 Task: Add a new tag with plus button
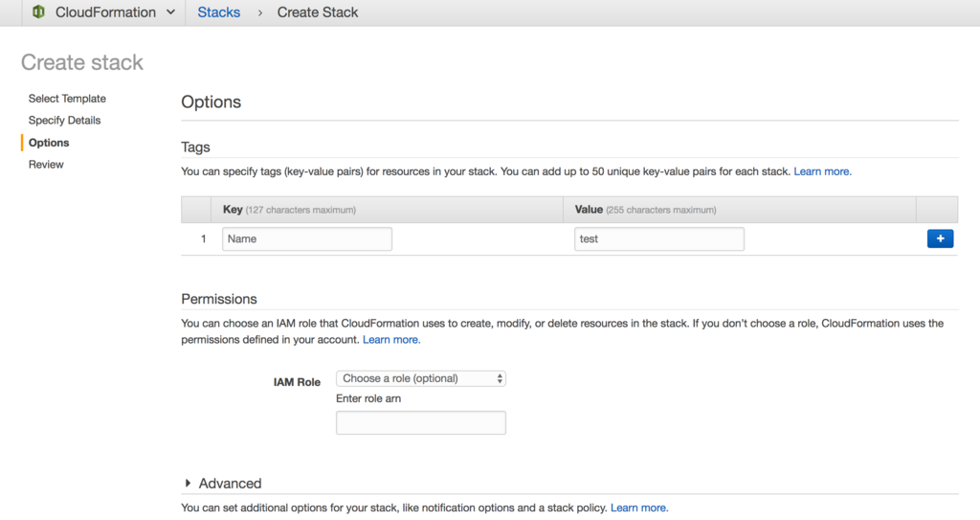click(x=940, y=238)
